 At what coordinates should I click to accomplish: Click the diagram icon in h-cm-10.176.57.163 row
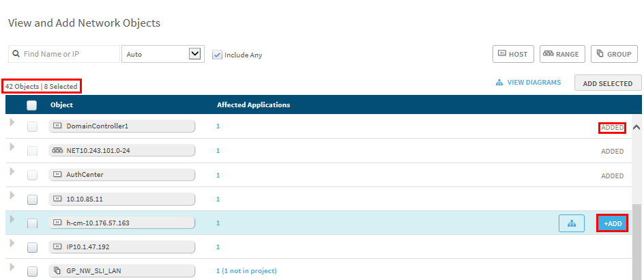click(x=571, y=223)
